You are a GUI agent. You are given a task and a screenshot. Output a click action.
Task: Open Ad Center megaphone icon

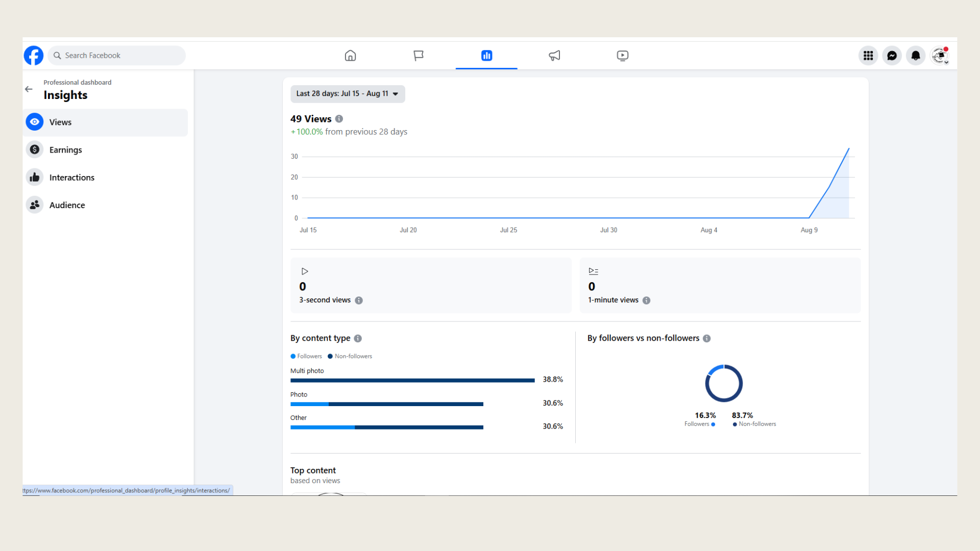(x=554, y=56)
